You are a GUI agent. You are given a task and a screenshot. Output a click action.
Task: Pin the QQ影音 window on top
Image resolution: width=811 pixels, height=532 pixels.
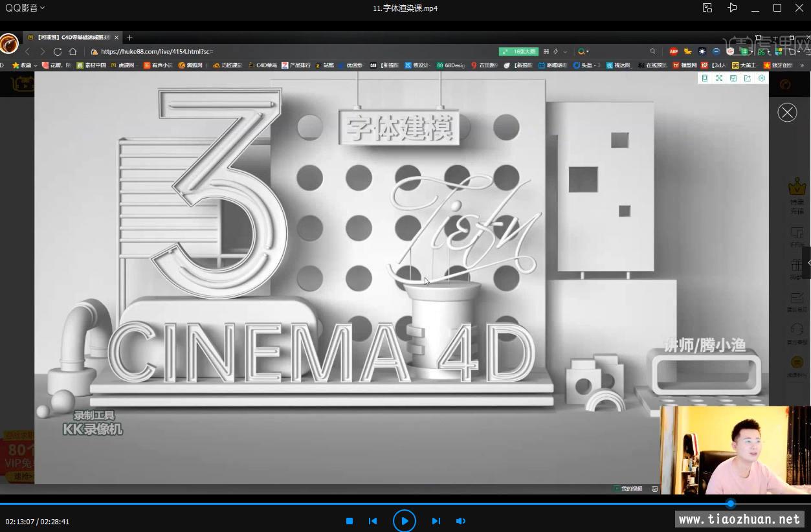click(x=732, y=8)
